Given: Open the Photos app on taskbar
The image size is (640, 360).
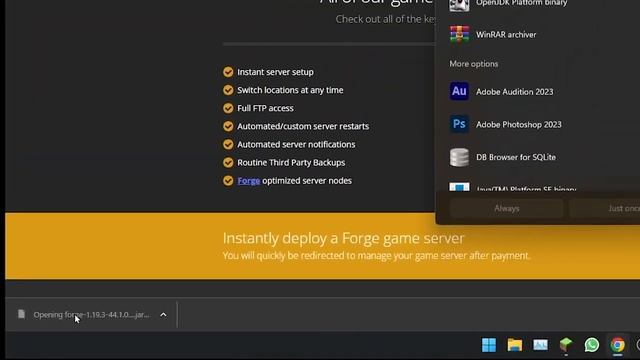Looking at the screenshot, I should click(x=540, y=345).
